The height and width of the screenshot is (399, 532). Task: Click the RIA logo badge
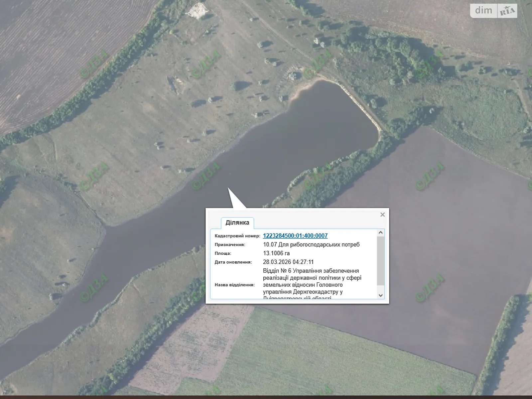click(x=507, y=11)
